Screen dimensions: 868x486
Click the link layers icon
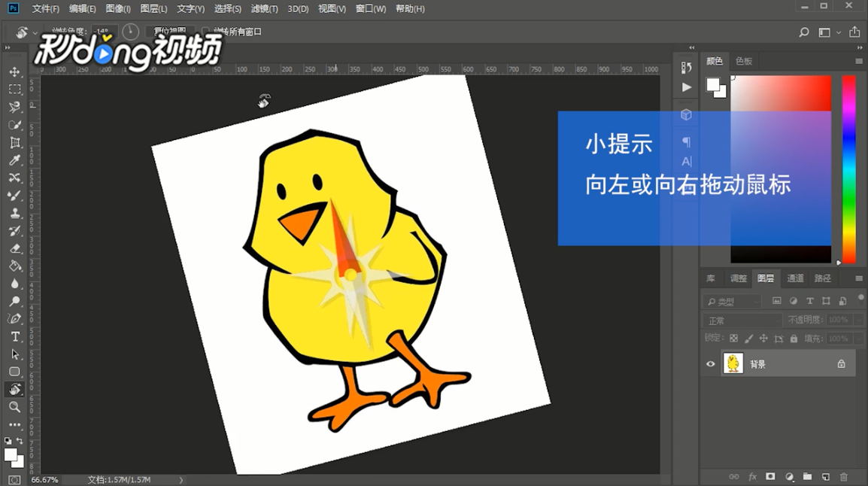pos(734,476)
